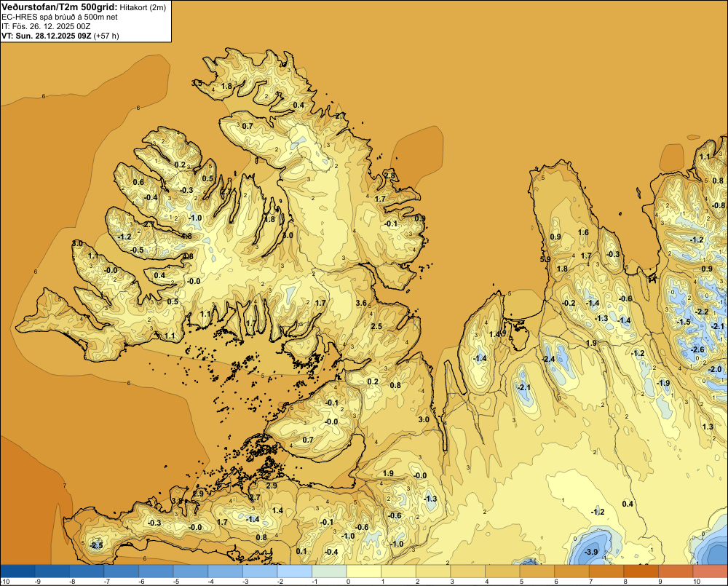
Task: Click the "VT: Sun. 28.12.2025 09Z" valid time
Action: click(x=47, y=36)
